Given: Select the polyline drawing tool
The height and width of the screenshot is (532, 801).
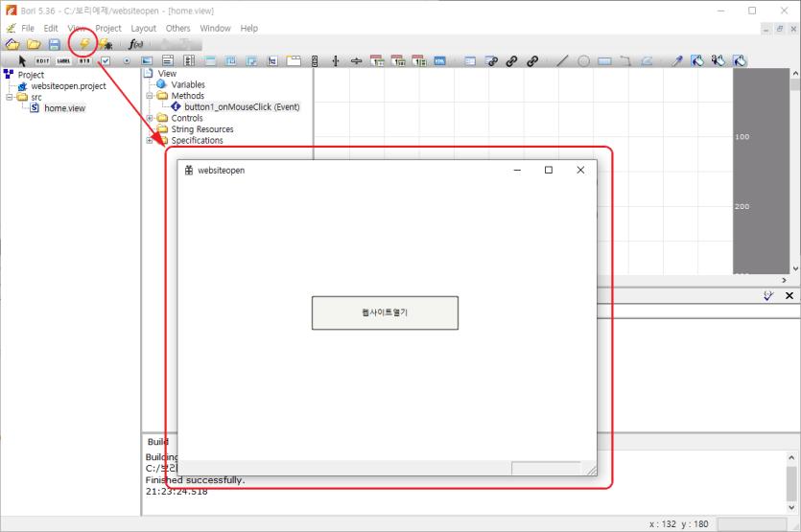Looking at the screenshot, I should coord(625,60).
